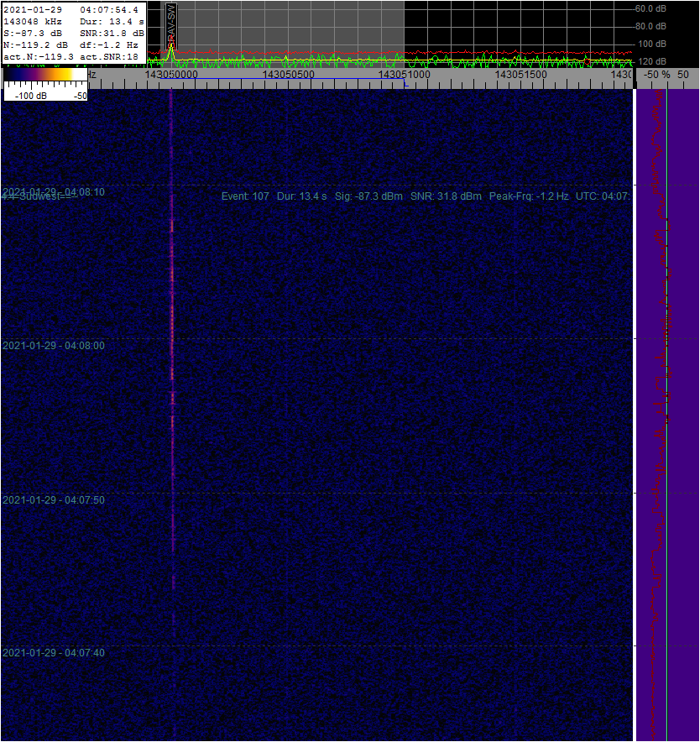The image size is (700, 742).
Task: Click the 'N:-119.2 dB' noise readout
Action: 35,45
